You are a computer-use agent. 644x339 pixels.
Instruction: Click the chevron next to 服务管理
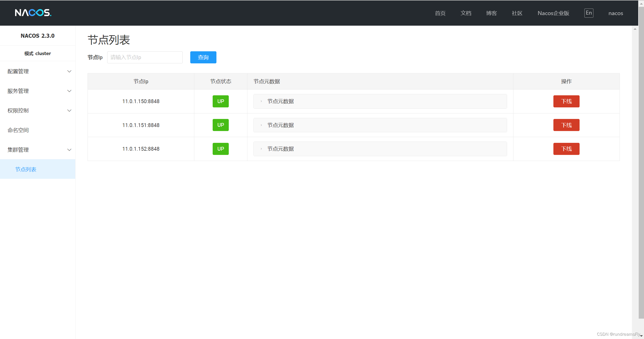click(x=69, y=91)
